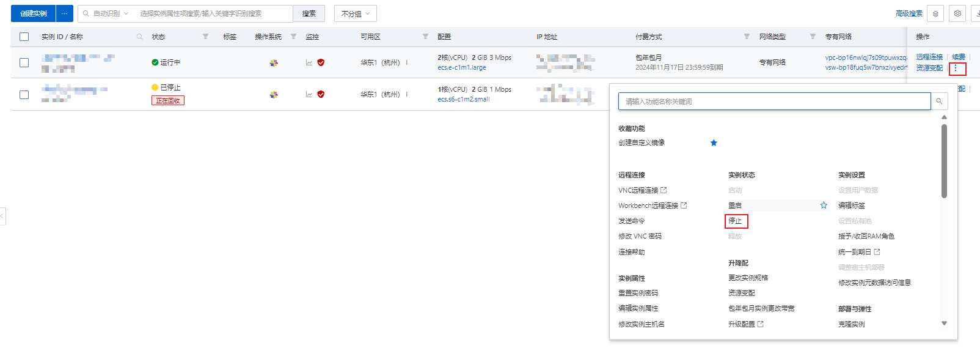Select 停止 from the instance actions menu
This screenshot has height=348, width=980.
(735, 221)
